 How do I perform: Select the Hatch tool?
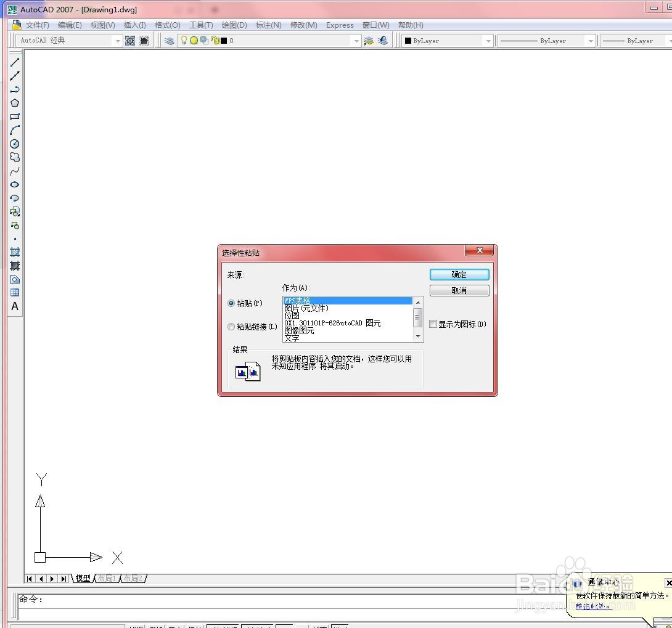[x=15, y=252]
